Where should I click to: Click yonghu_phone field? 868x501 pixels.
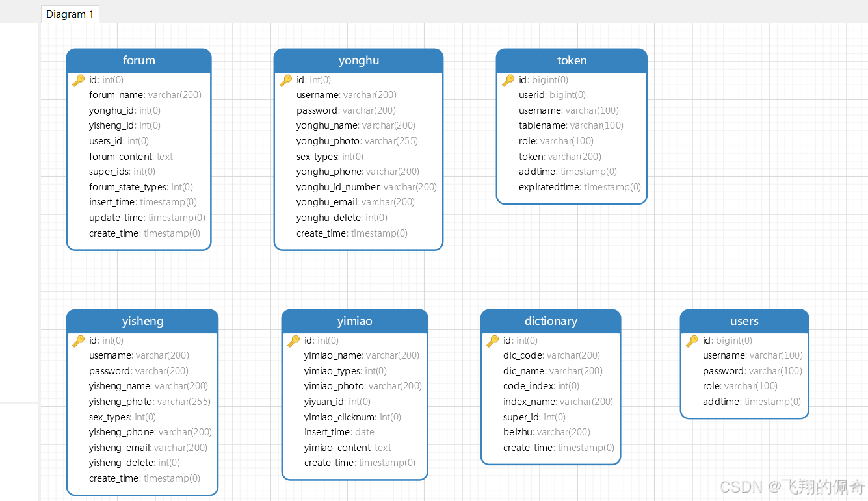(358, 172)
